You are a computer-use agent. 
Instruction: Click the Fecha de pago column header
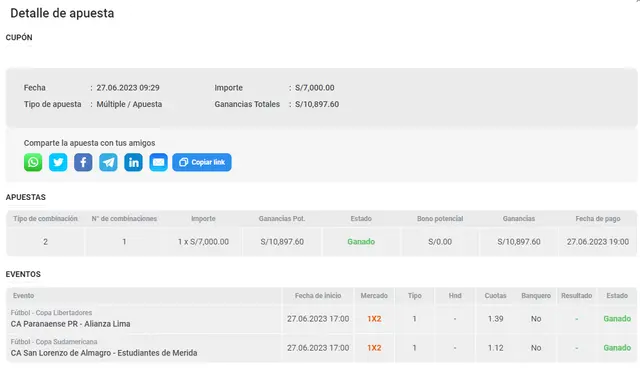[598, 219]
